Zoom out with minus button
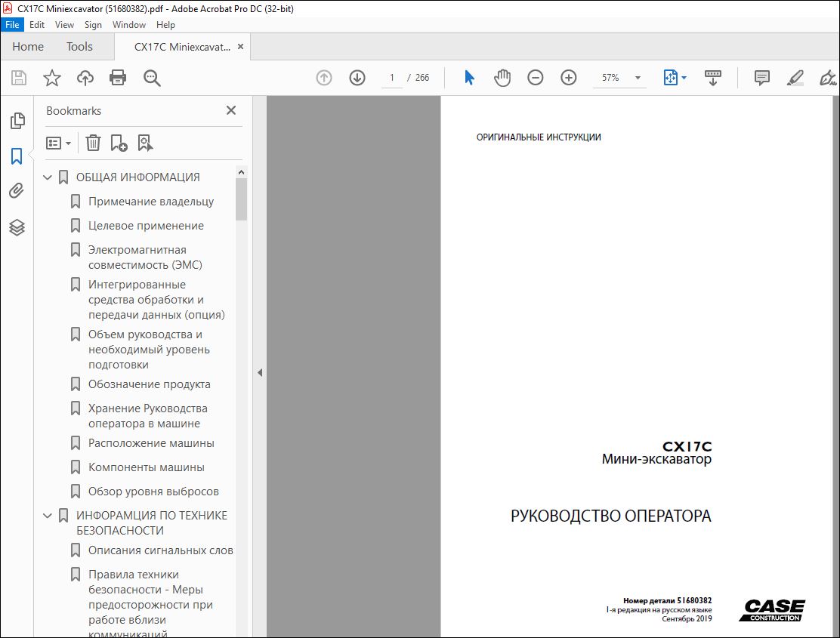Screen dimensions: 840x638 tap(535, 78)
